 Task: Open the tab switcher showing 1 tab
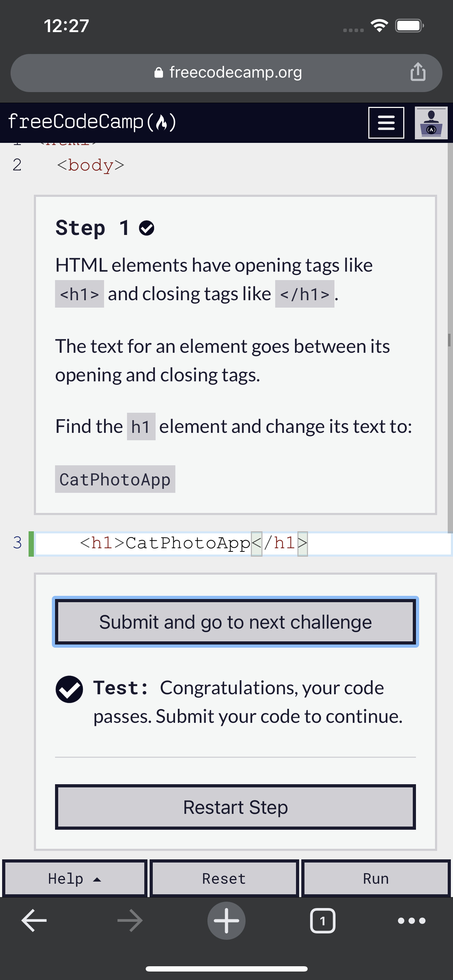322,920
